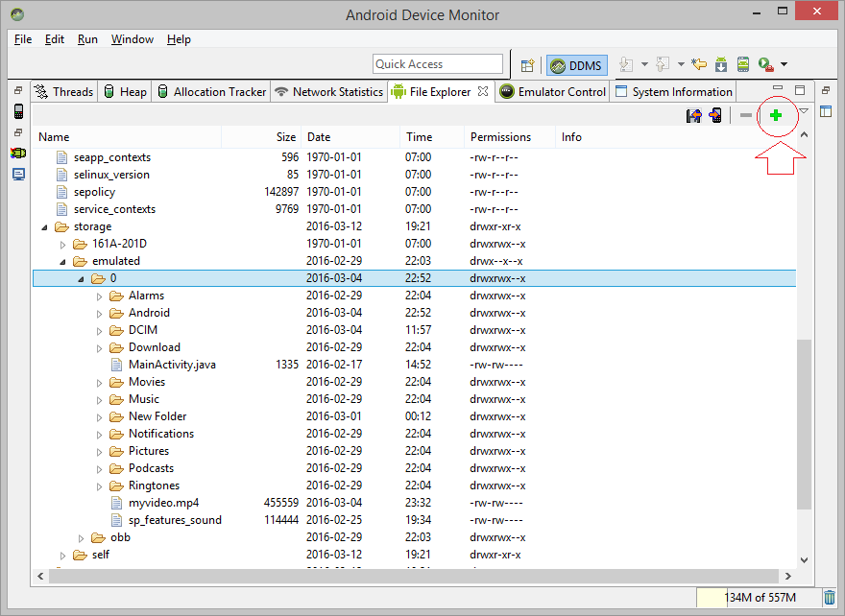Select the New Folder directory
The height and width of the screenshot is (616, 845).
coord(157,416)
